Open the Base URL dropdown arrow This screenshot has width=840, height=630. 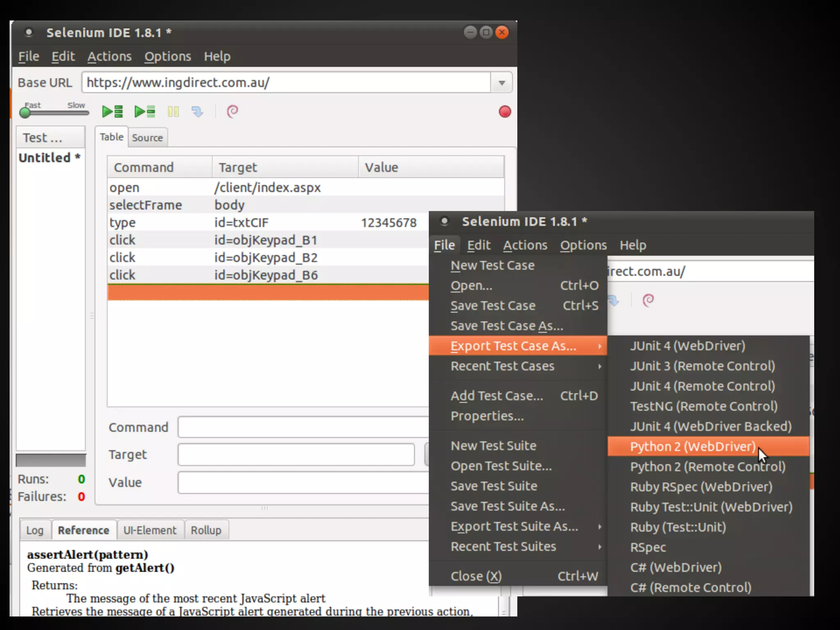coord(502,83)
